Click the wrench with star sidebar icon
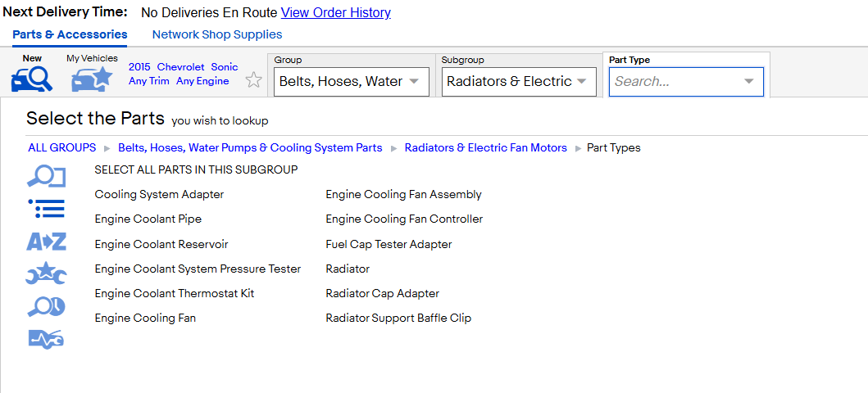Image resolution: width=868 pixels, height=393 pixels. tap(47, 273)
